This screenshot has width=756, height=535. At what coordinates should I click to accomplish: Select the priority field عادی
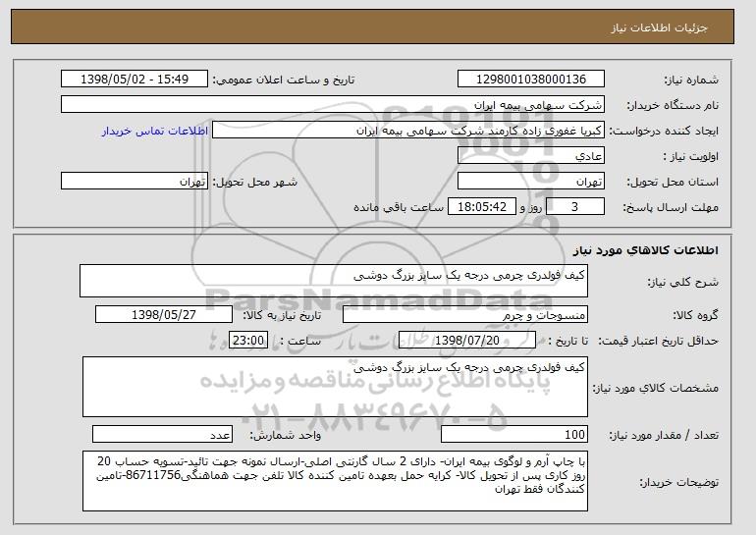pos(531,156)
